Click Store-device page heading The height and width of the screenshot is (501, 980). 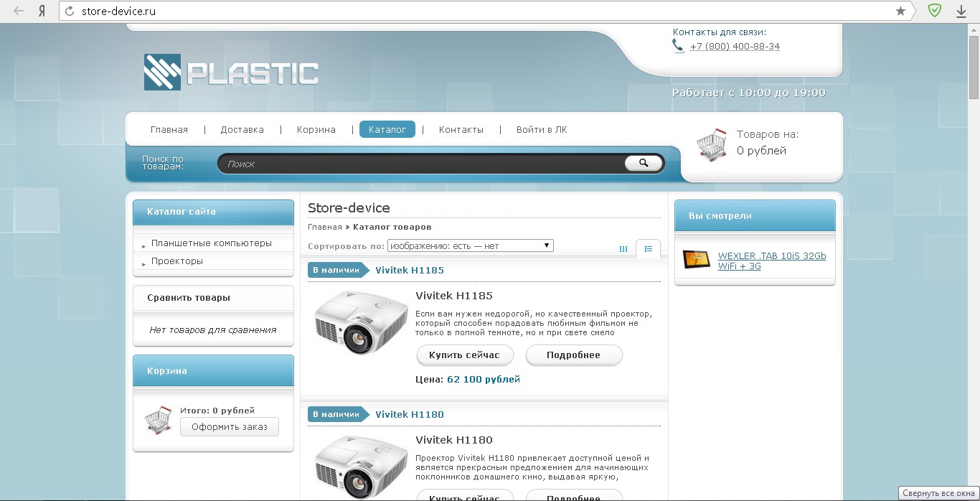tap(349, 208)
